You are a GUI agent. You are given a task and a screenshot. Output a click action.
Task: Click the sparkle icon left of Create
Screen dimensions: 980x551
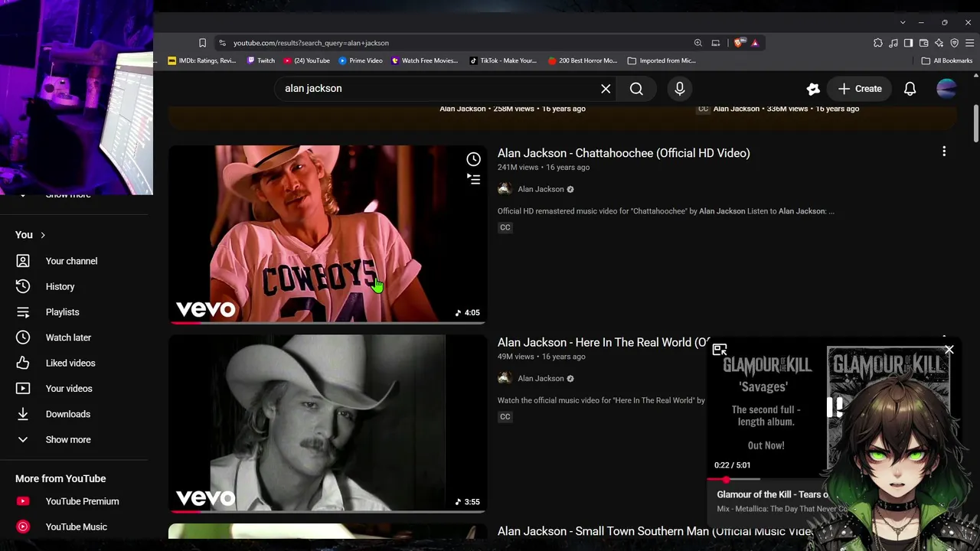(813, 89)
